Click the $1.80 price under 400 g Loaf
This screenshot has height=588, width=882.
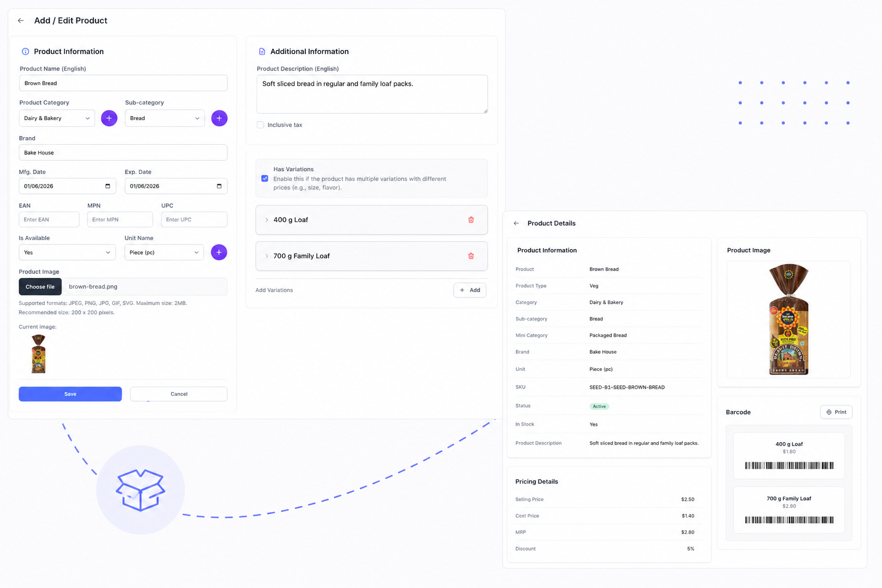pos(789,452)
